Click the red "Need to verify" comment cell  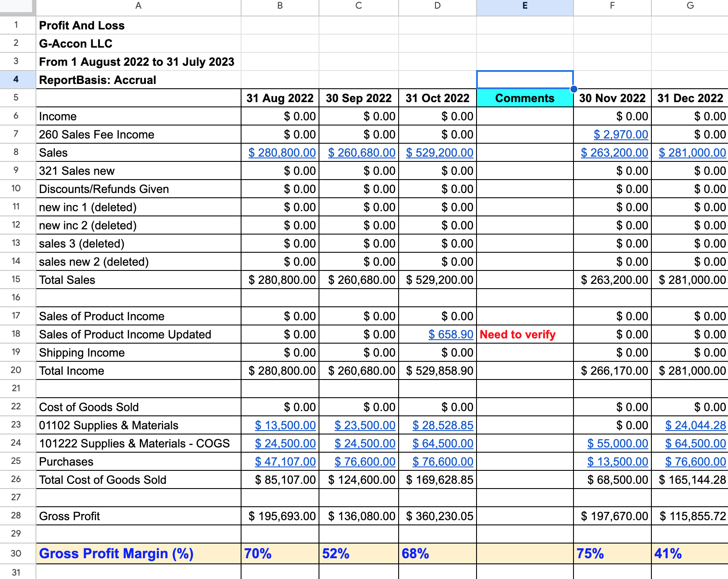tap(525, 335)
